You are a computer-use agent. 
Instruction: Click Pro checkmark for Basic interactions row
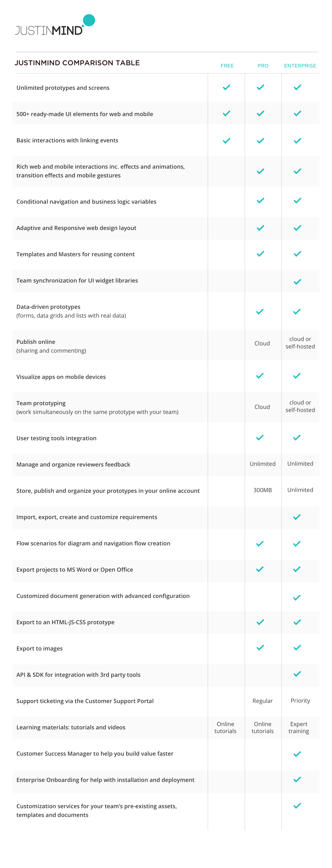point(260,141)
